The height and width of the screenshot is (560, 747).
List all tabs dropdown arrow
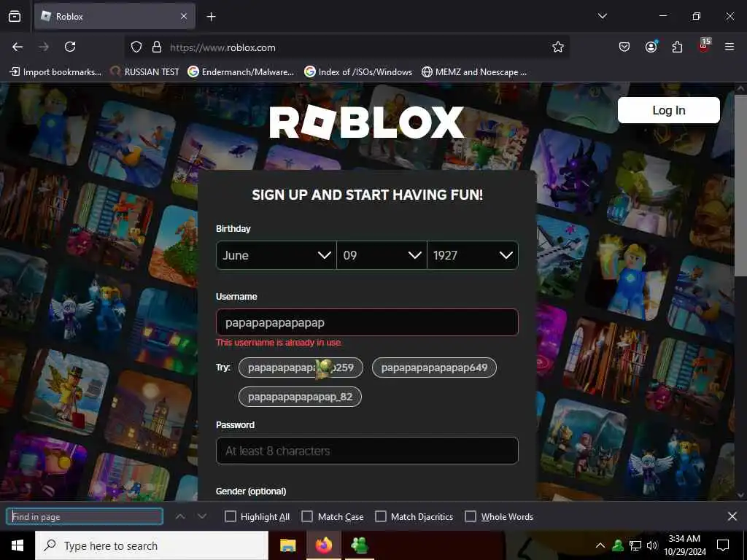pyautogui.click(x=602, y=16)
